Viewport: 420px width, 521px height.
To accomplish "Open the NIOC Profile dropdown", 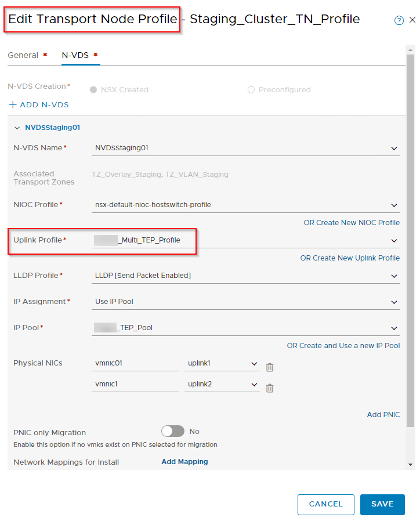I will (x=394, y=205).
